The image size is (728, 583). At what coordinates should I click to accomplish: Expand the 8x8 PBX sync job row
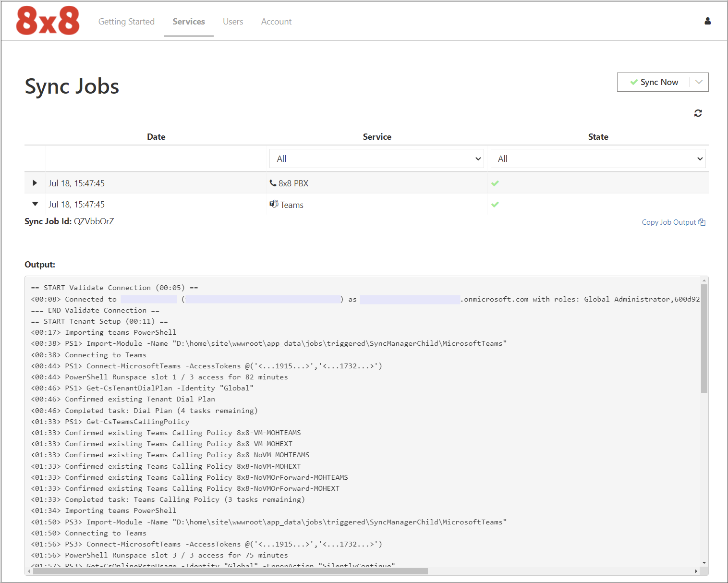[34, 183]
